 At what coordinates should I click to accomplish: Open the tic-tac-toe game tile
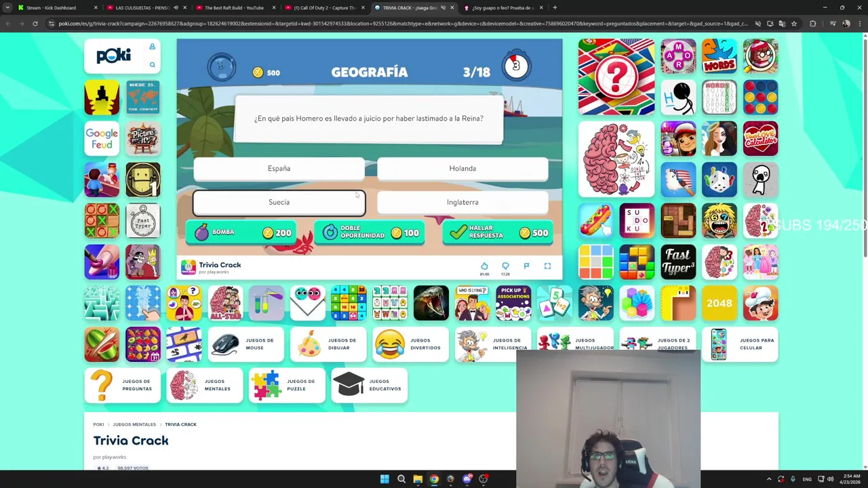pyautogui.click(x=102, y=221)
